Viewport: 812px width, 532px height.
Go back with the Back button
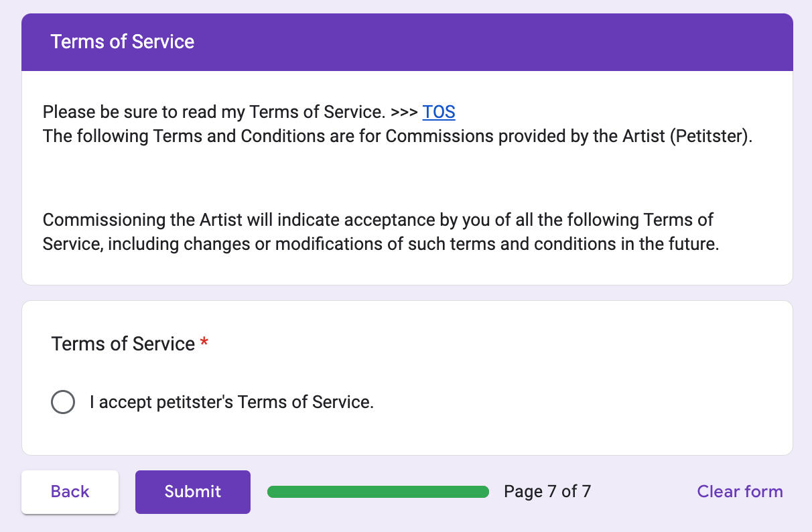pyautogui.click(x=70, y=492)
